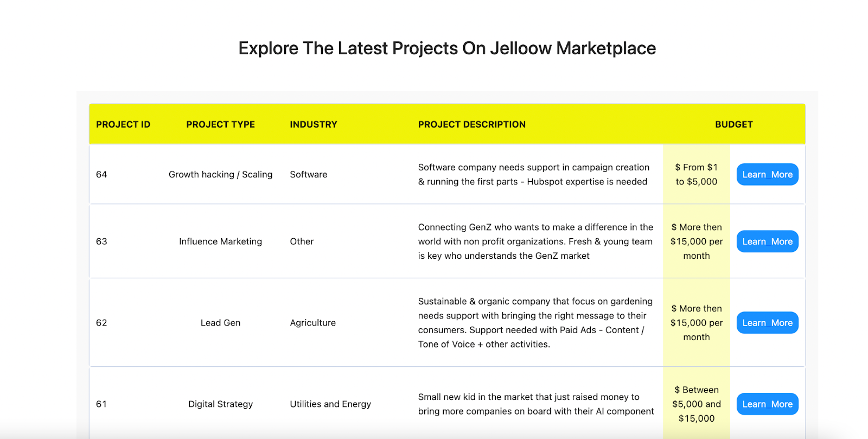Viewport: 868px width, 439px height.
Task: Click the Explore The Latest Projects heading
Action: [x=447, y=48]
